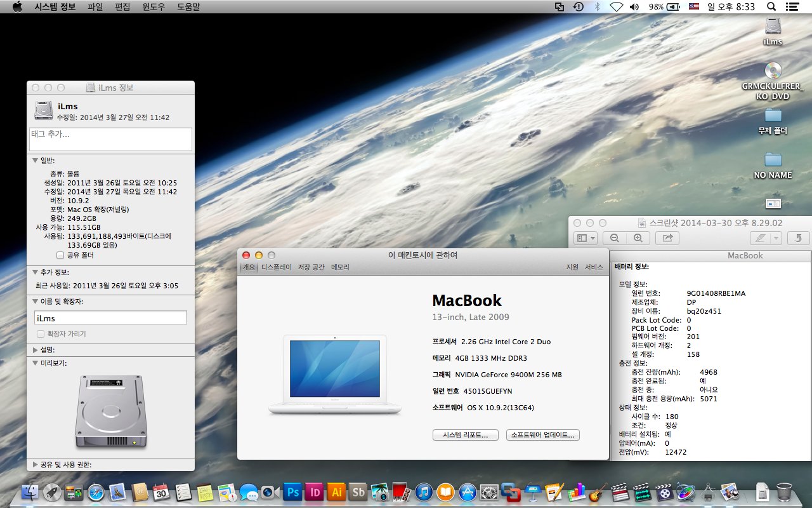Expand the 설명 section

(36, 350)
